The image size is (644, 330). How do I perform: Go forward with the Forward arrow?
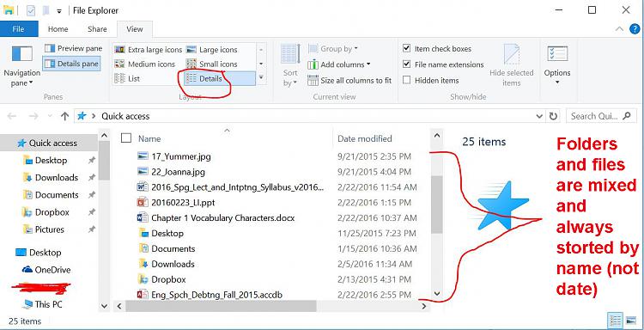[x=33, y=116]
